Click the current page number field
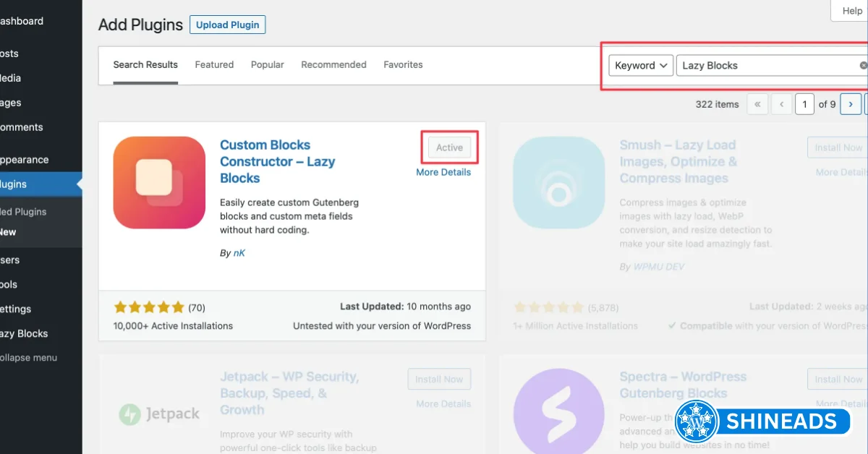The image size is (868, 454). 804,104
